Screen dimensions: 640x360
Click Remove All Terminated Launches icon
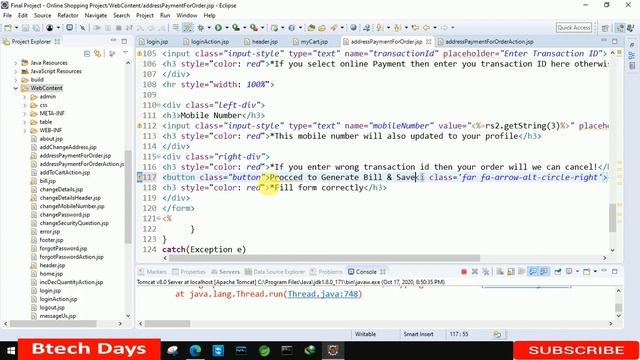[x=485, y=271]
